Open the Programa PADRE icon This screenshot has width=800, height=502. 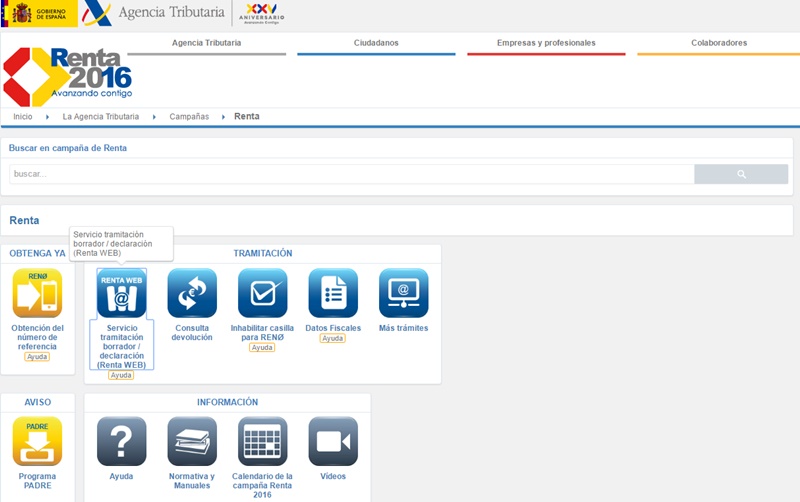click(37, 441)
